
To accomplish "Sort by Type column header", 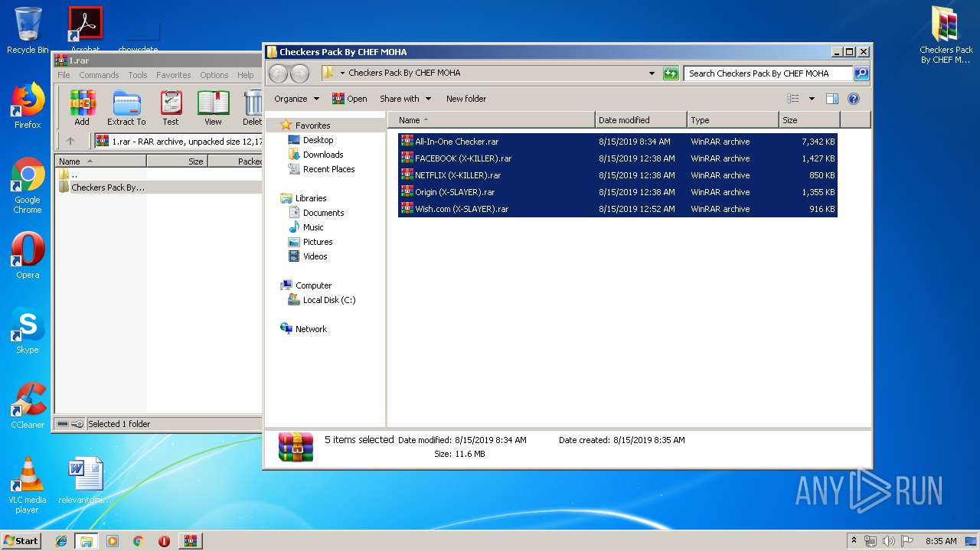I will tap(733, 120).
